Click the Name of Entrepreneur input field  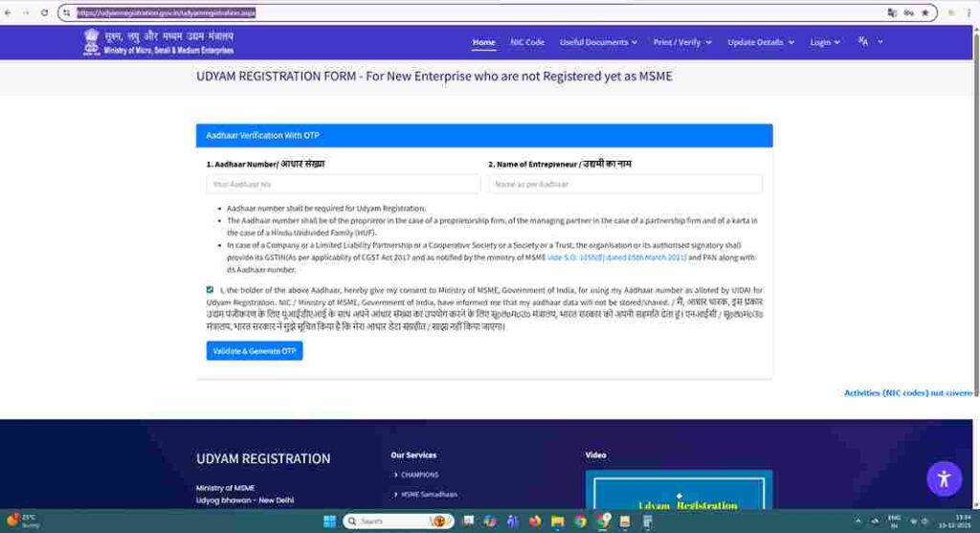(x=625, y=185)
